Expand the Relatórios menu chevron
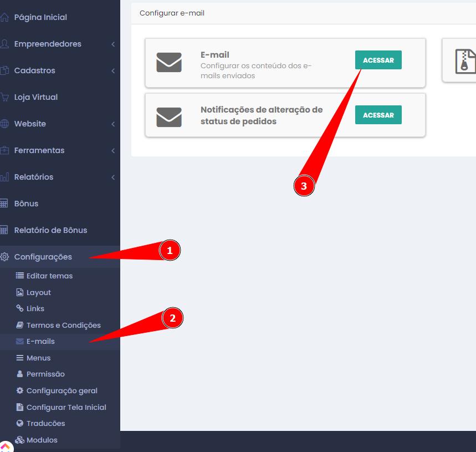 click(113, 177)
